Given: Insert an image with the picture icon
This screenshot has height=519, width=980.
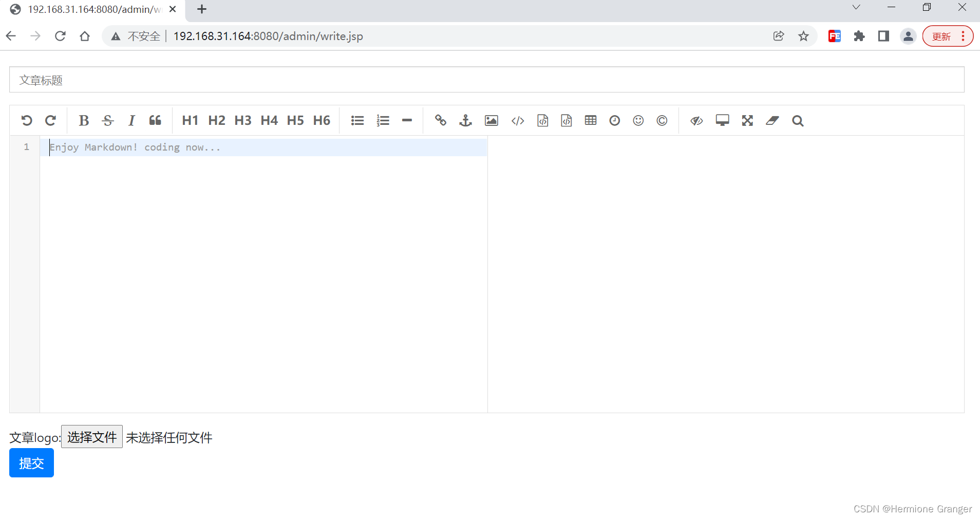Looking at the screenshot, I should [x=492, y=121].
